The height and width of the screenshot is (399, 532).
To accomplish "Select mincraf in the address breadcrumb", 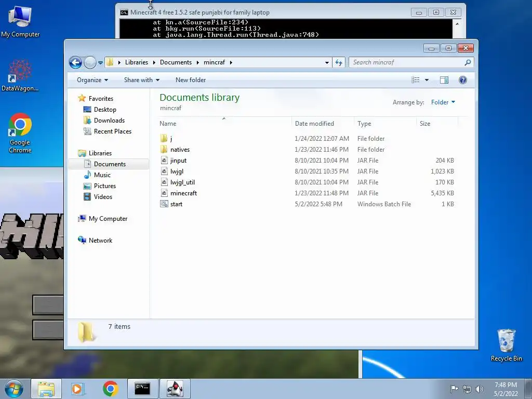I will 214,62.
